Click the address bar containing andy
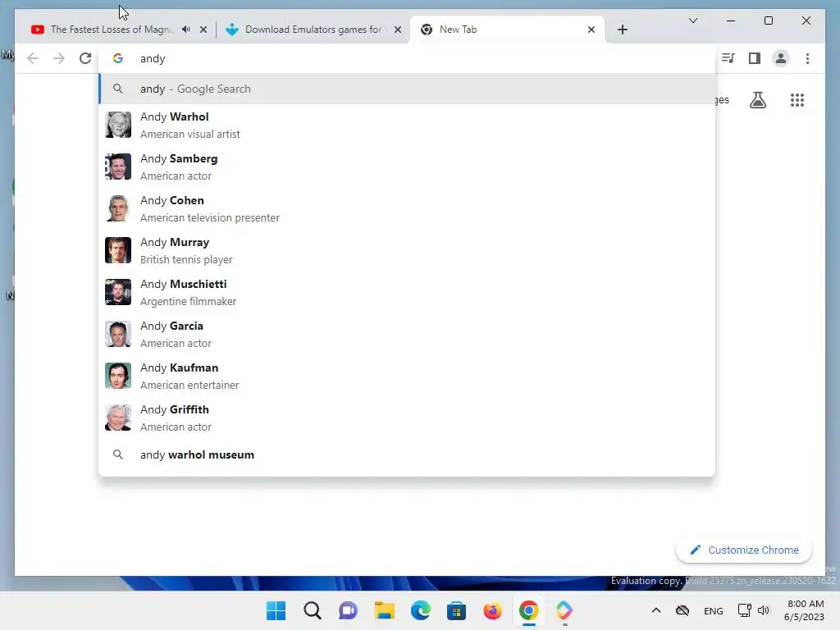The width and height of the screenshot is (840, 630). tap(407, 58)
